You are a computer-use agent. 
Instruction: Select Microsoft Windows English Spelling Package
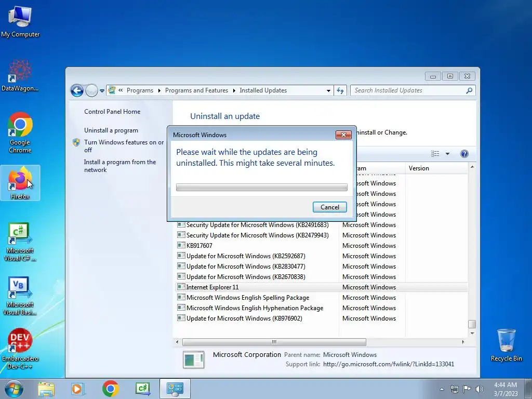tap(322, 298)
